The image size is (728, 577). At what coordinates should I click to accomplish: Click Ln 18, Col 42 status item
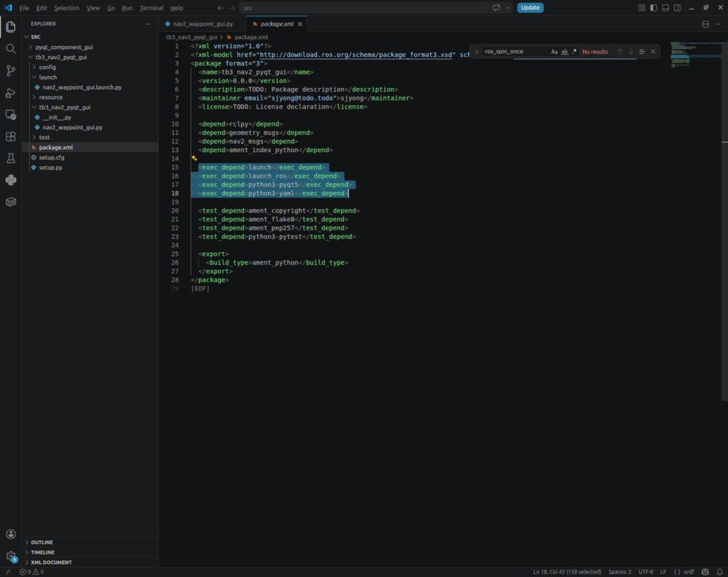(x=567, y=572)
